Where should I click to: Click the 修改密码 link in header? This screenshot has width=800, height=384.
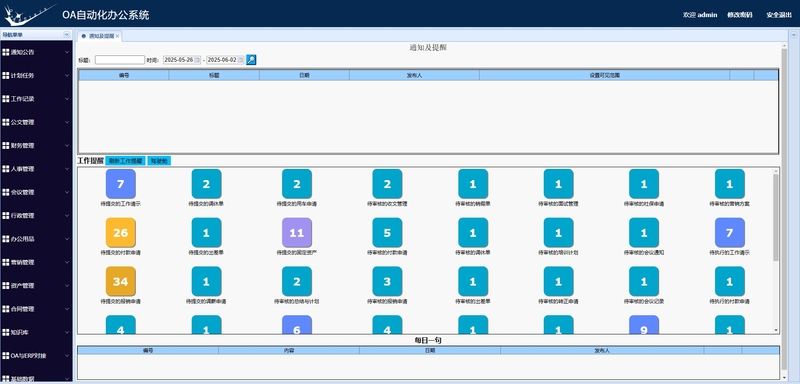click(x=740, y=15)
